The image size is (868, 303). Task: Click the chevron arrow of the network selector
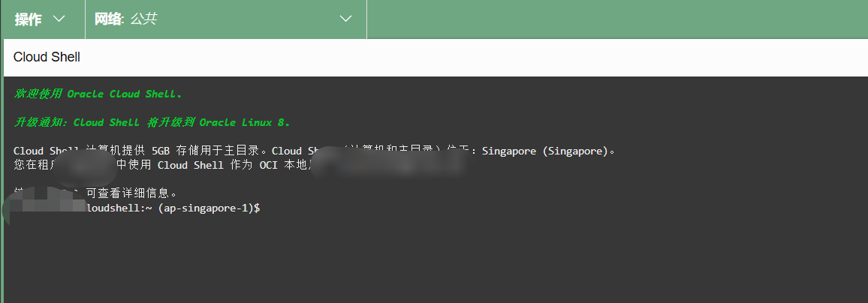coord(345,19)
